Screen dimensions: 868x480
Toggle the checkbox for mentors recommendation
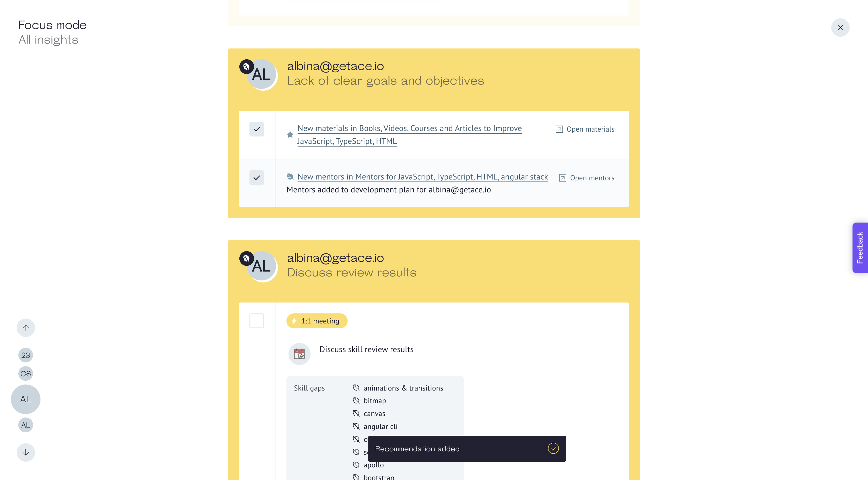click(257, 177)
